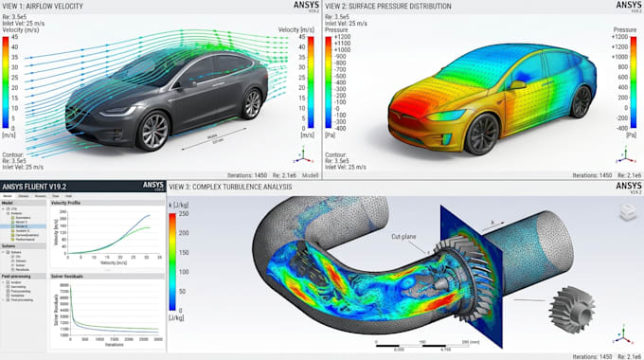Click the blue cut plane in View 3
Viewport: 644px width, 360px height.
[472, 277]
